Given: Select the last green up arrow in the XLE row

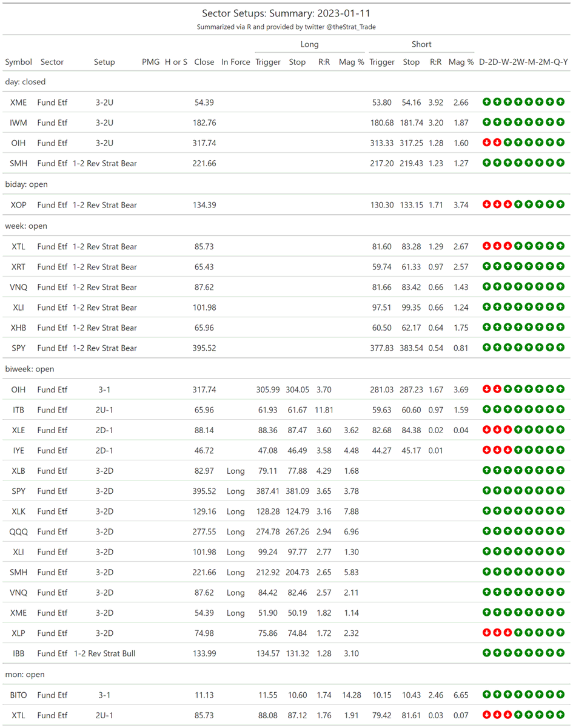Looking at the screenshot, I should 560,430.
